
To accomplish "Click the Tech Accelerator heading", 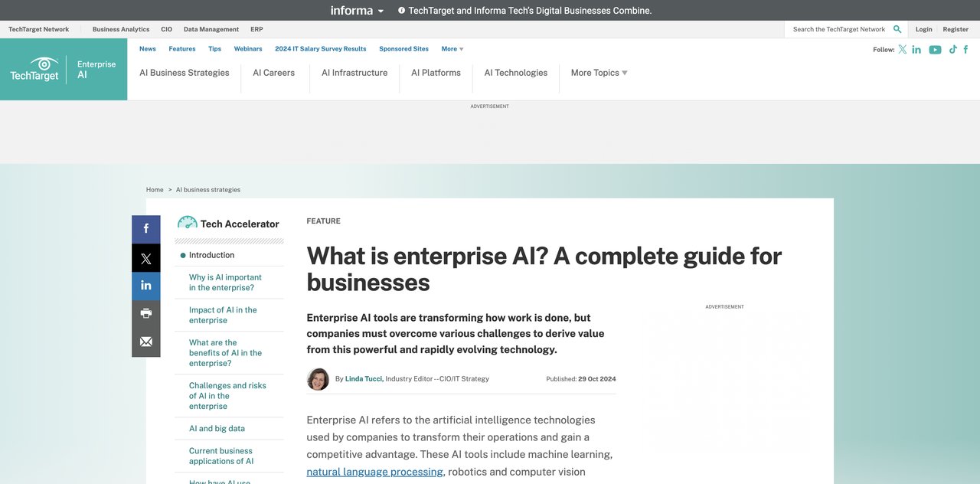I will [240, 224].
